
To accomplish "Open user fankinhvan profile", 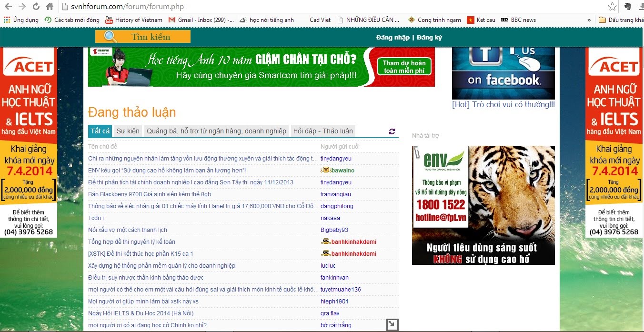I will click(334, 278).
